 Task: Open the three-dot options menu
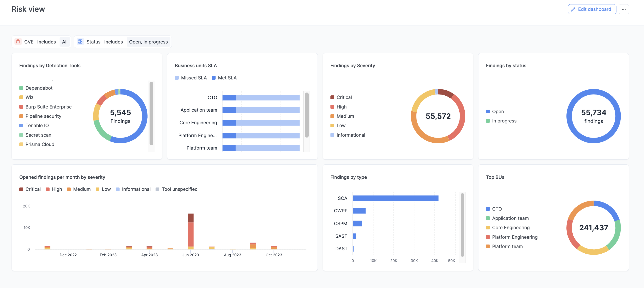[x=624, y=9]
